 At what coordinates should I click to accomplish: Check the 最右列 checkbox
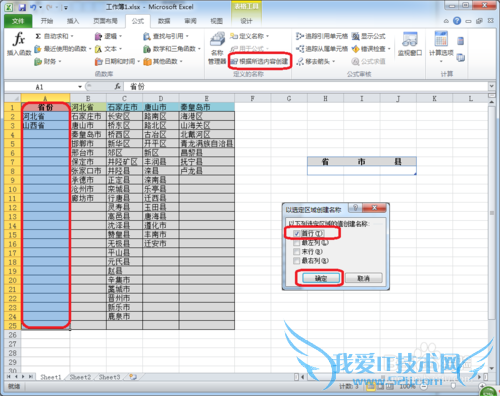[x=296, y=261]
